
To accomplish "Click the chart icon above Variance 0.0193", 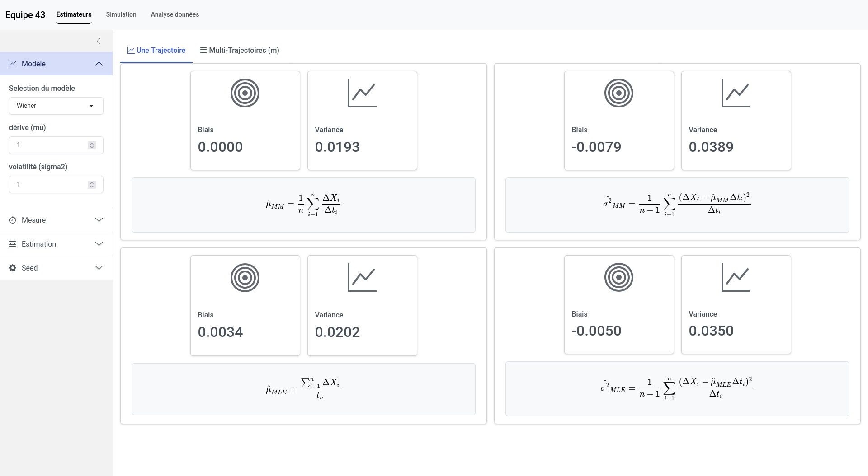I will pyautogui.click(x=362, y=93).
